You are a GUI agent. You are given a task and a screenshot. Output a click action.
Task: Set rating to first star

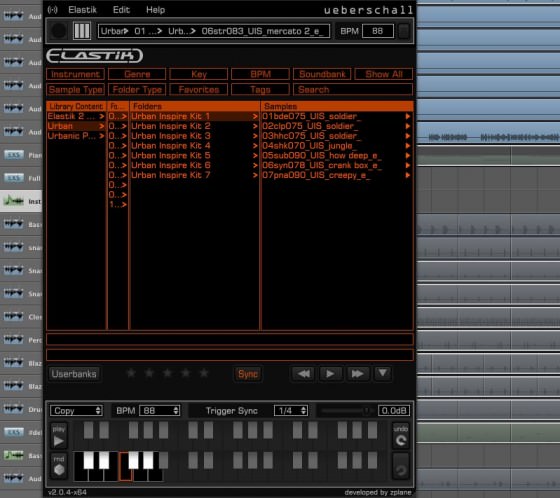click(131, 373)
